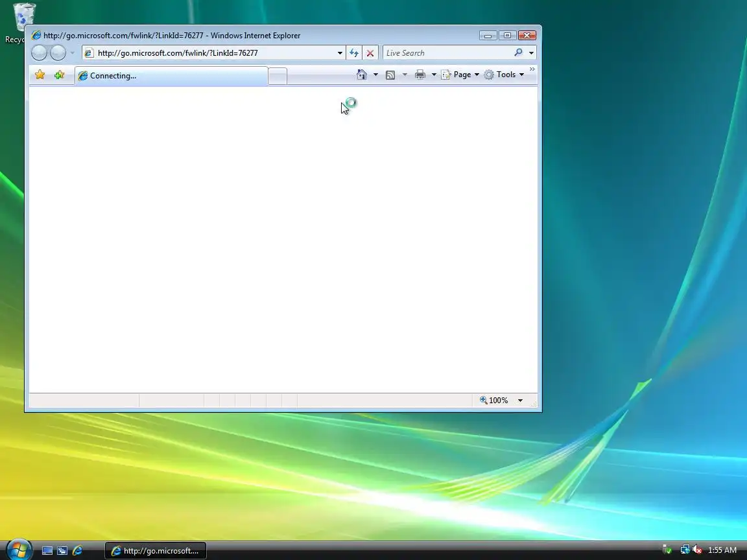The height and width of the screenshot is (560, 747).
Task: Expand the zoom level dropdown arrow
Action: pyautogui.click(x=520, y=401)
